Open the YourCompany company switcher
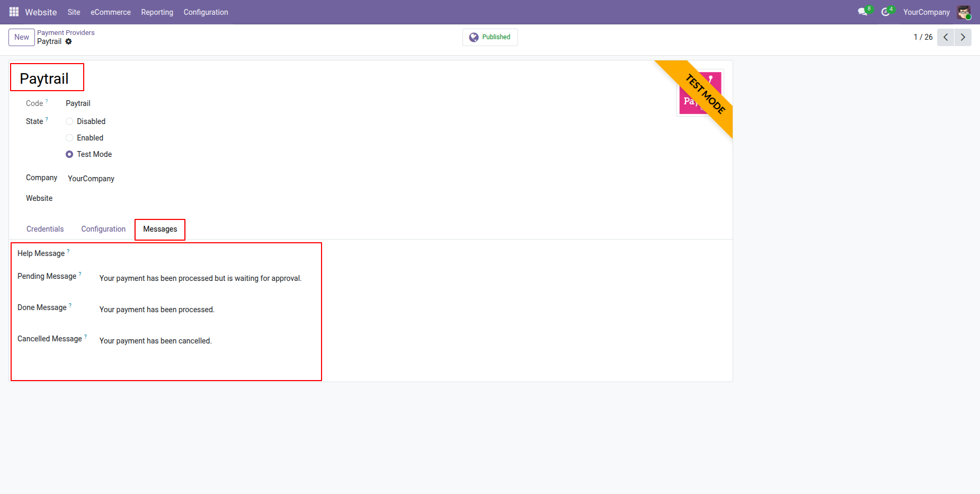Viewport: 980px width, 494px height. (x=926, y=12)
